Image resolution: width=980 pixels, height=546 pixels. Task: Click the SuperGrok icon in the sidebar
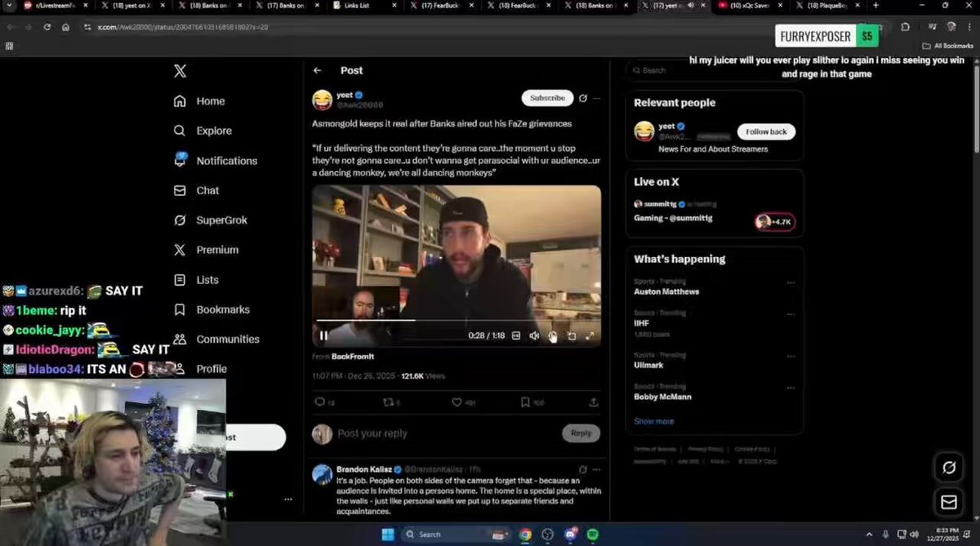[180, 220]
